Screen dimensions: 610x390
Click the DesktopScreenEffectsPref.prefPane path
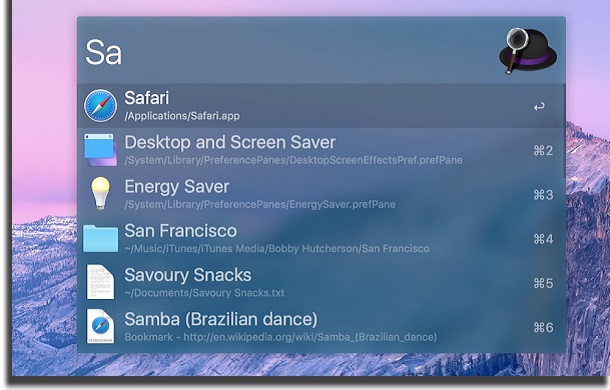(x=294, y=160)
